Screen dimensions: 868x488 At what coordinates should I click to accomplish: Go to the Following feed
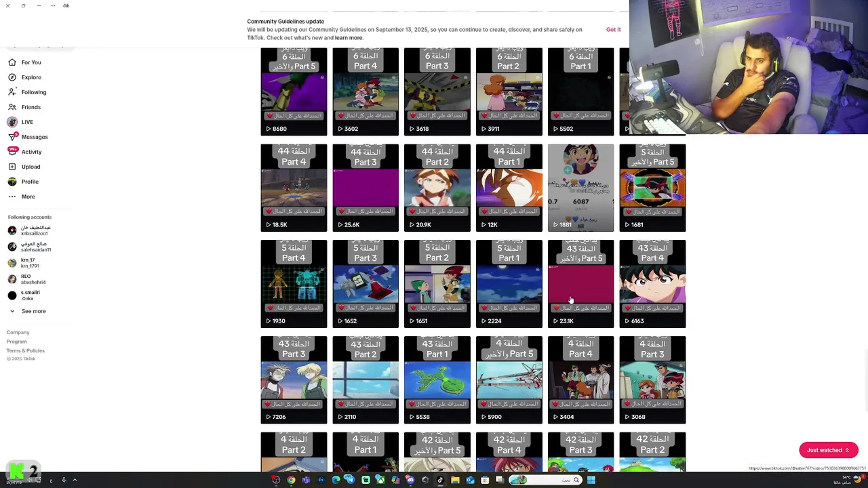point(27,92)
